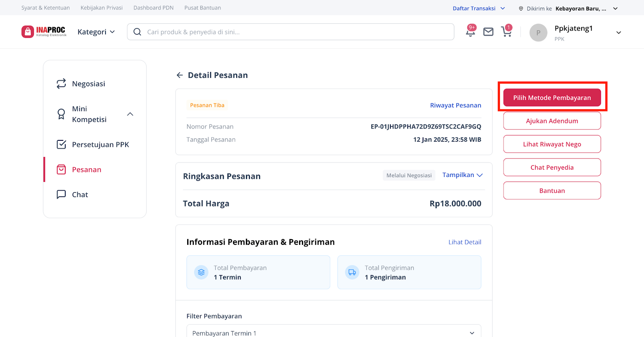Image resolution: width=644 pixels, height=337 pixels.
Task: Click Pilih Metode Pembayaran button
Action: (x=552, y=98)
